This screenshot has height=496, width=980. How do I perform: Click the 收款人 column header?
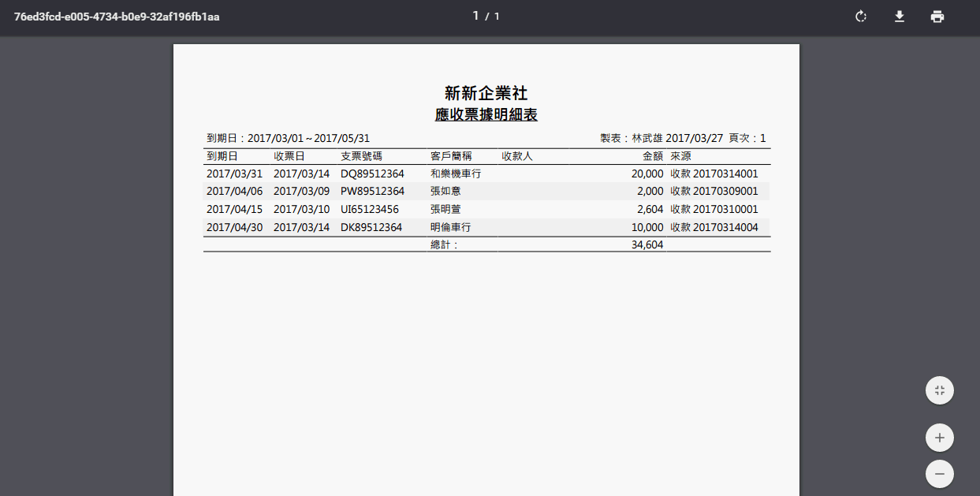(x=517, y=156)
